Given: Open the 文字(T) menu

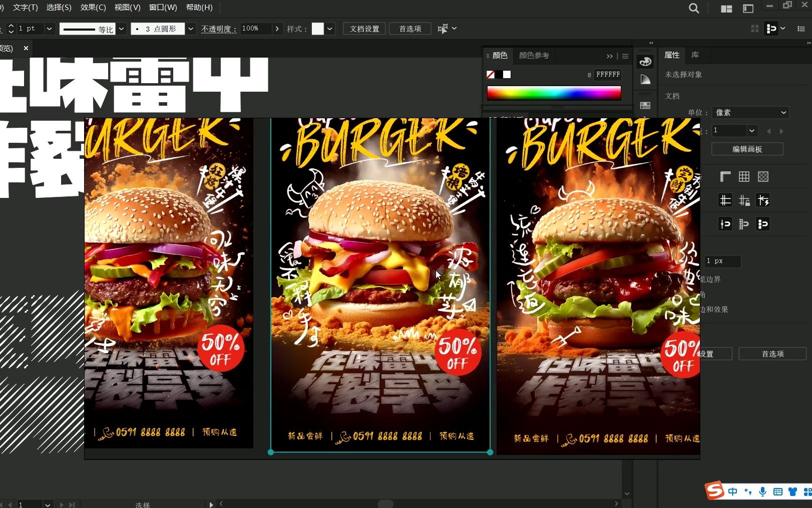Looking at the screenshot, I should point(25,8).
